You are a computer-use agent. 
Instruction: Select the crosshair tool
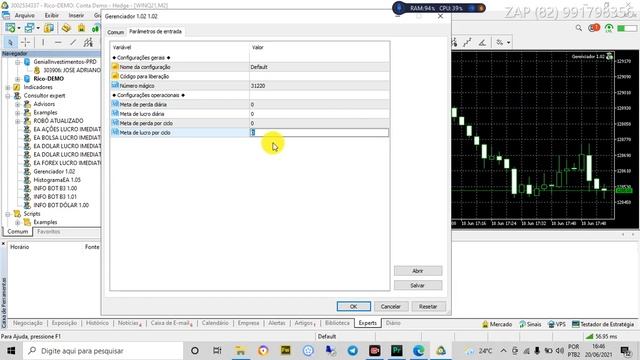[x=25, y=42]
